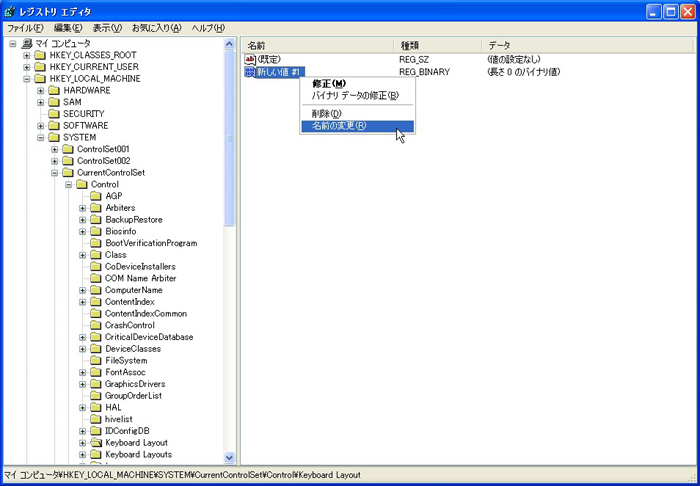Click the hivelist folder icon
Screen dimensions: 700x486
(x=96, y=420)
